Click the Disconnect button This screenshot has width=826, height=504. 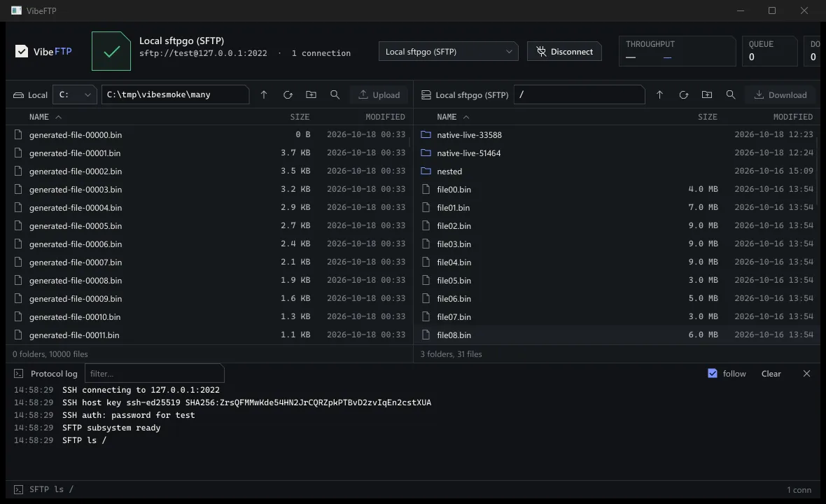564,52
